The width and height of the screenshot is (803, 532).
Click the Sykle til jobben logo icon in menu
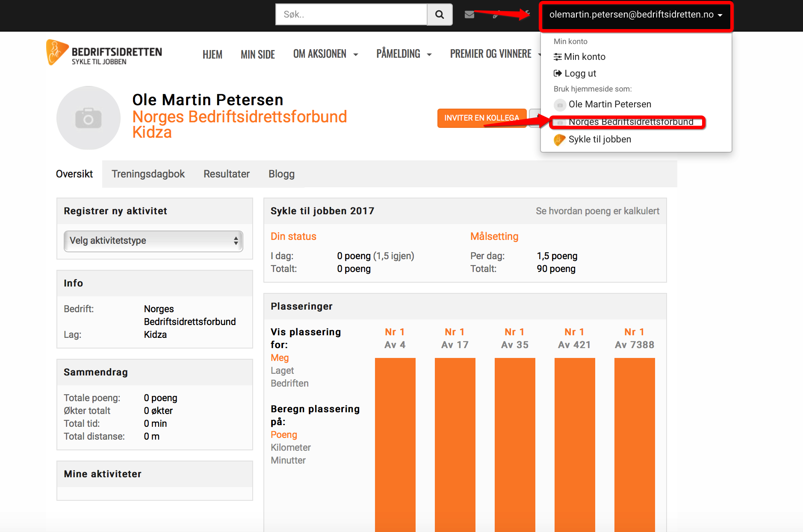tap(560, 140)
